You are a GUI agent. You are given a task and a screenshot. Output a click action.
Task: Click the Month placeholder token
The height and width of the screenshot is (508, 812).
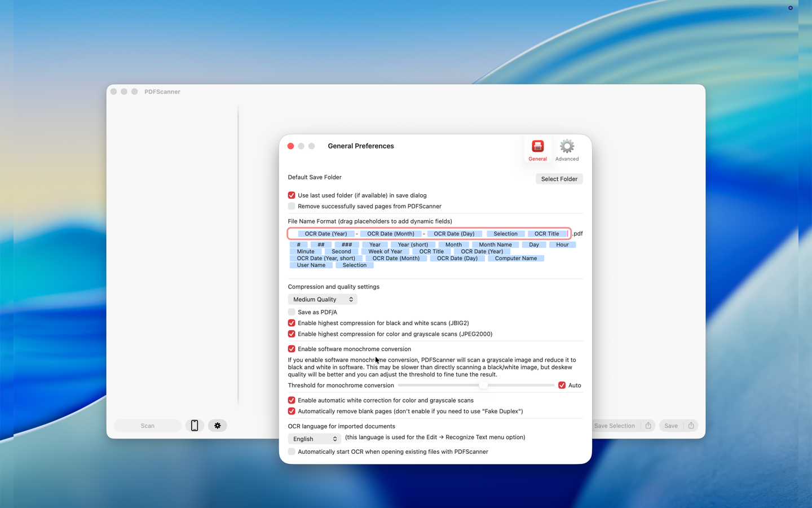tap(453, 245)
